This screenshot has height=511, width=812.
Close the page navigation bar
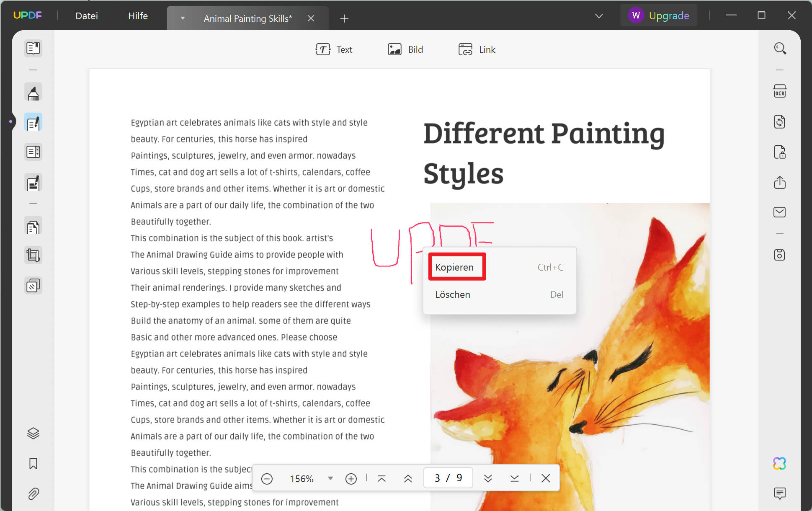pyautogui.click(x=546, y=478)
